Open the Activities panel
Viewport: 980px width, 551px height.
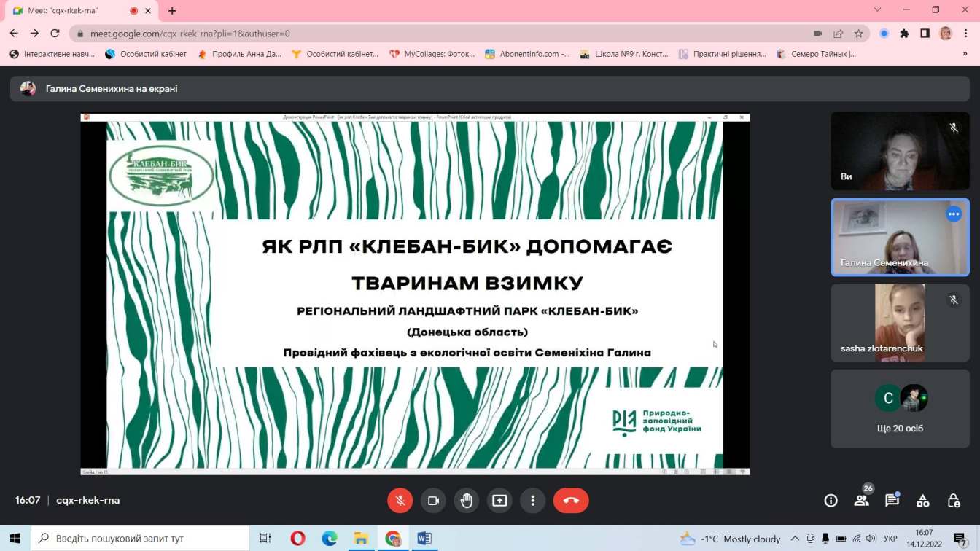(923, 501)
